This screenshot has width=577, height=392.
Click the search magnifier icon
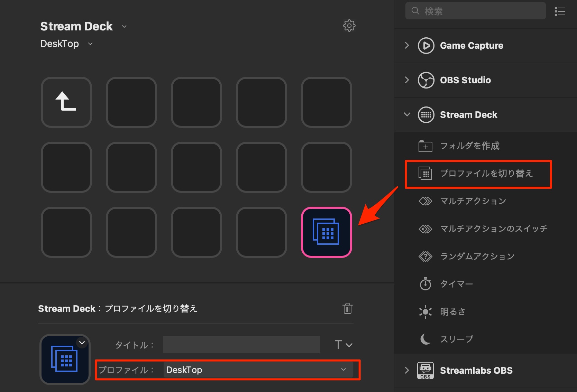point(415,11)
